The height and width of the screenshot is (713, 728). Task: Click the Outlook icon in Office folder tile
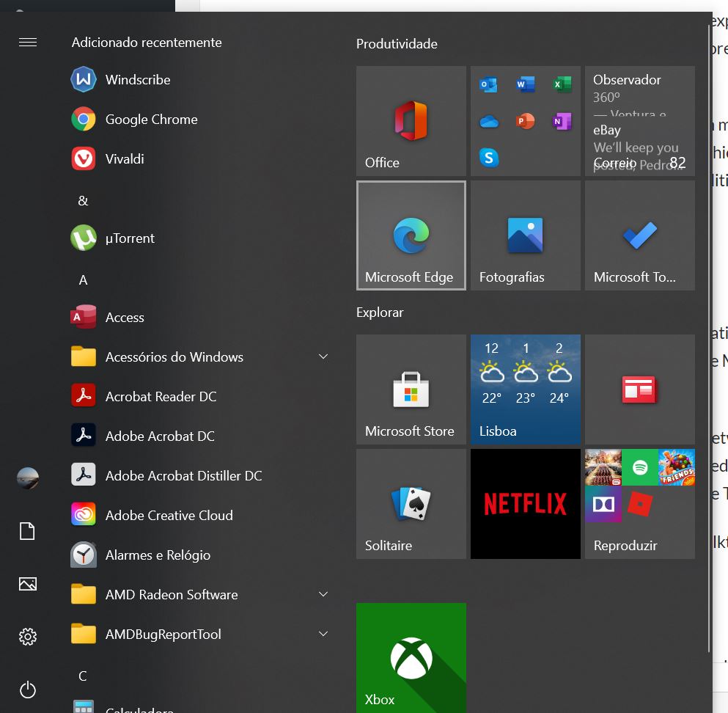[488, 84]
